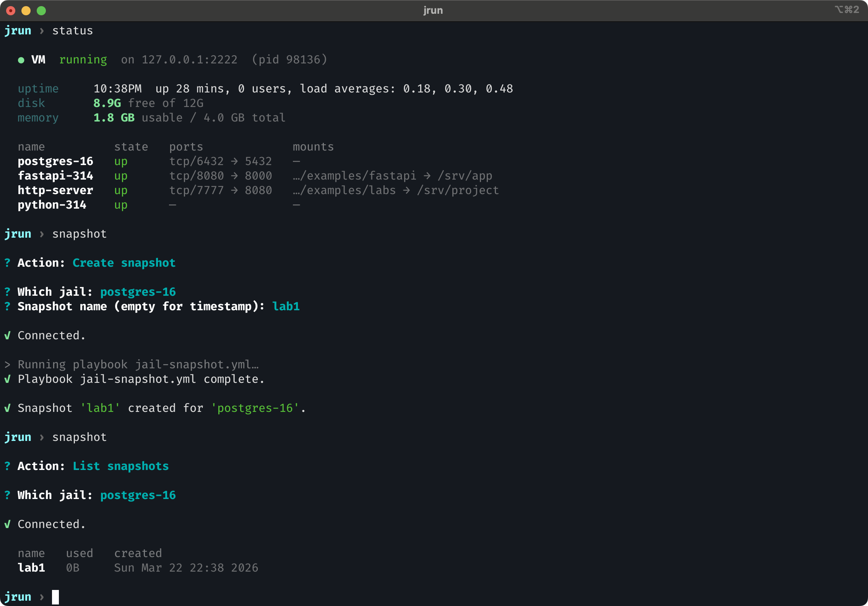Click the keyboard shortcut indicator in title bar
The width and height of the screenshot is (868, 606).
tap(847, 10)
